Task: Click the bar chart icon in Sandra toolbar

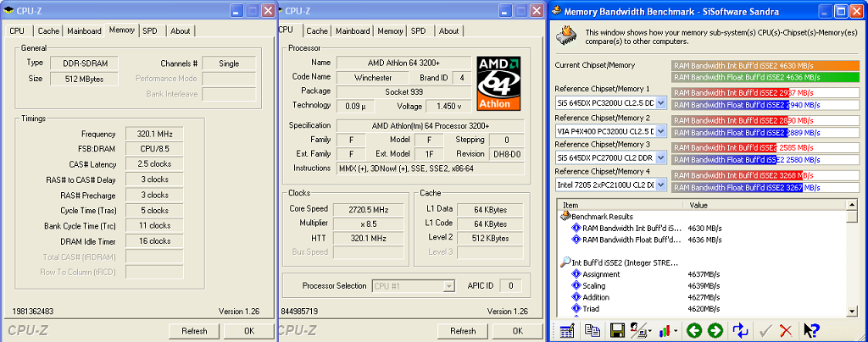Action: [666, 330]
